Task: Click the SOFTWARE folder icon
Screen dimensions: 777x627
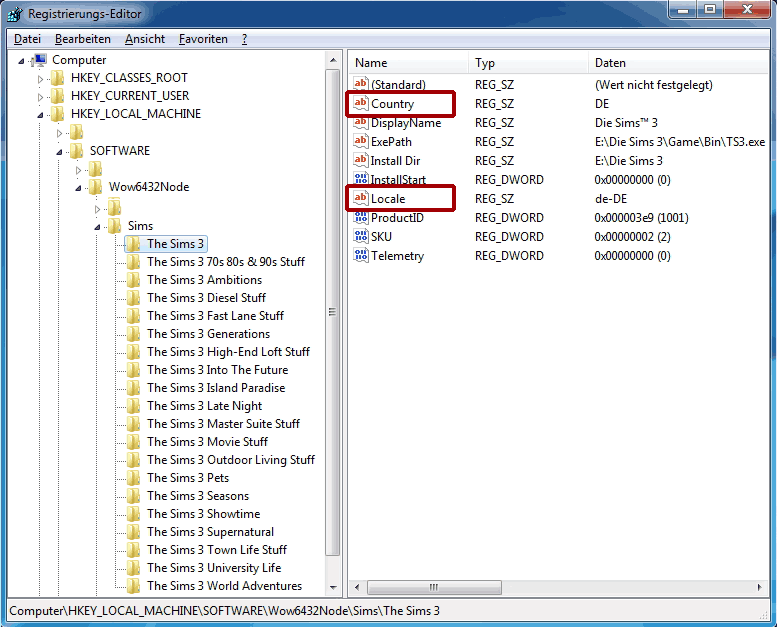Action: click(x=77, y=151)
